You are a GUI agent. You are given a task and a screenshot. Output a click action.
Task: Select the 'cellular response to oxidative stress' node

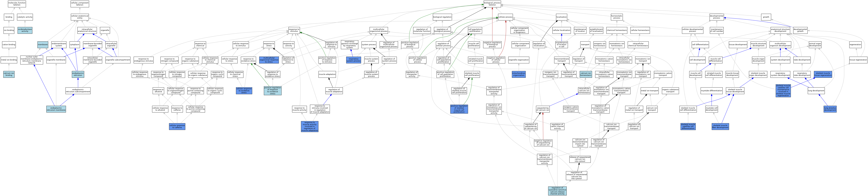tap(244, 91)
